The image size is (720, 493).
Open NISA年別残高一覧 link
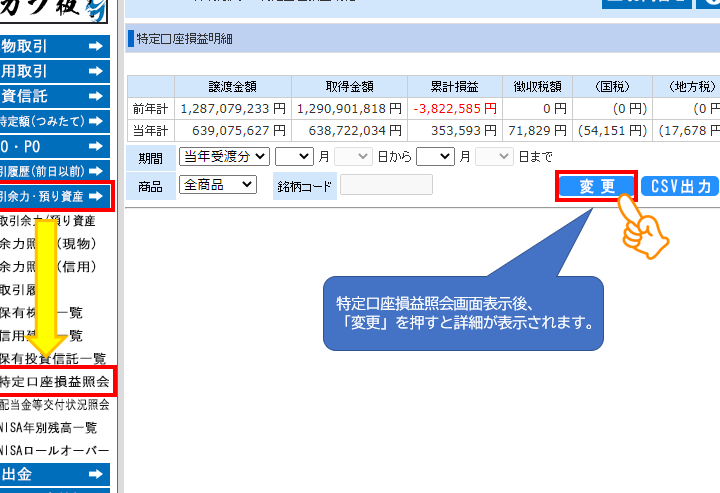click(x=55, y=428)
